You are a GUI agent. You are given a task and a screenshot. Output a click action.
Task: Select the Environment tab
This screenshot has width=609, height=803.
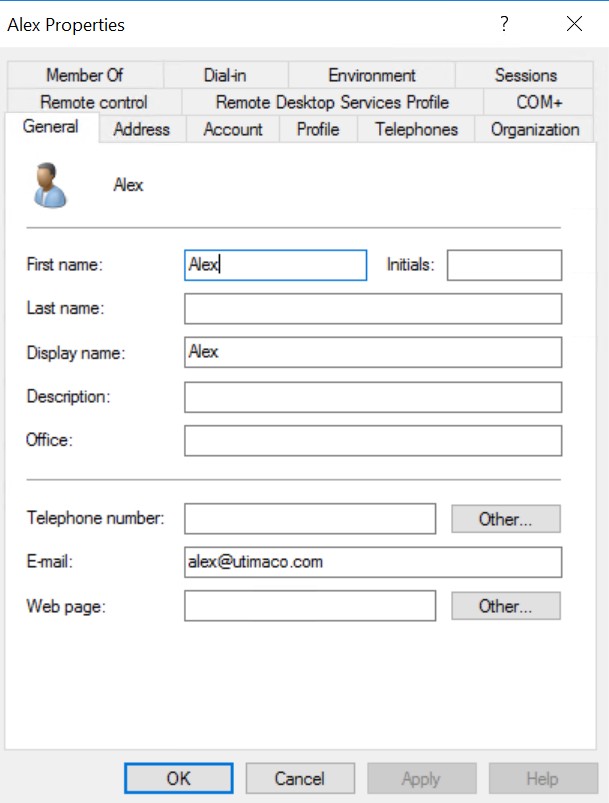(x=372, y=75)
